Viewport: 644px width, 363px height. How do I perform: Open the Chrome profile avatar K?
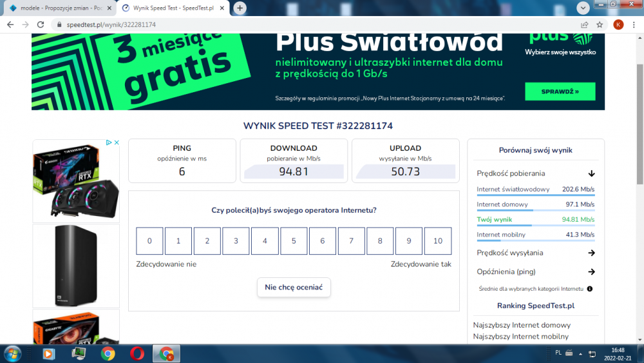click(x=618, y=25)
